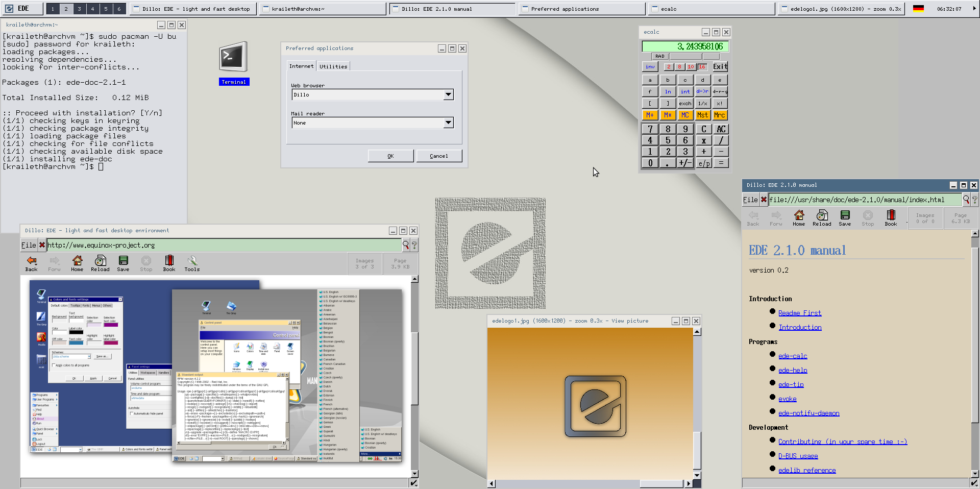Toggle RAD angle mode in ecalc

click(660, 56)
